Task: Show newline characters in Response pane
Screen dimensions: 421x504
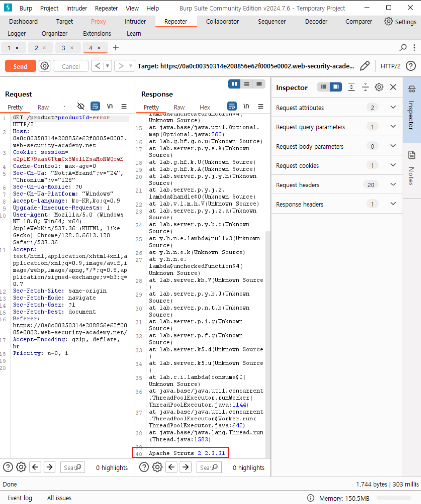Action: (246, 106)
